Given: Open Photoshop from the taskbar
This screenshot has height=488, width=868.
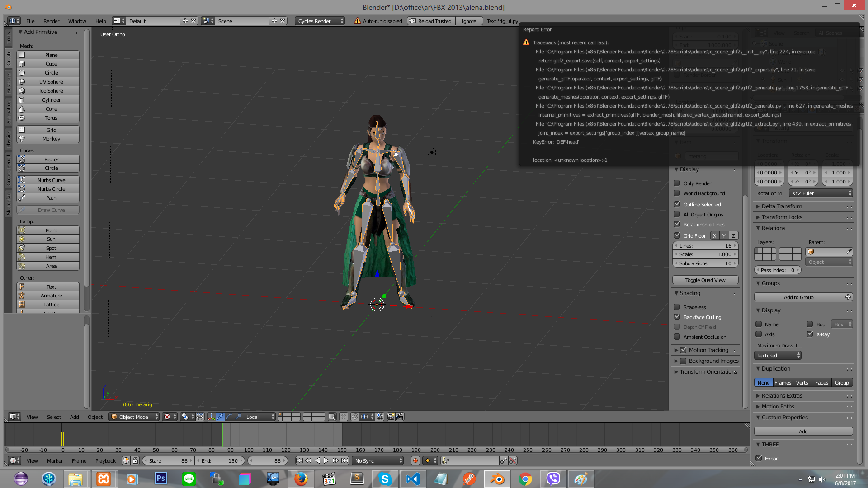Looking at the screenshot, I should [160, 479].
